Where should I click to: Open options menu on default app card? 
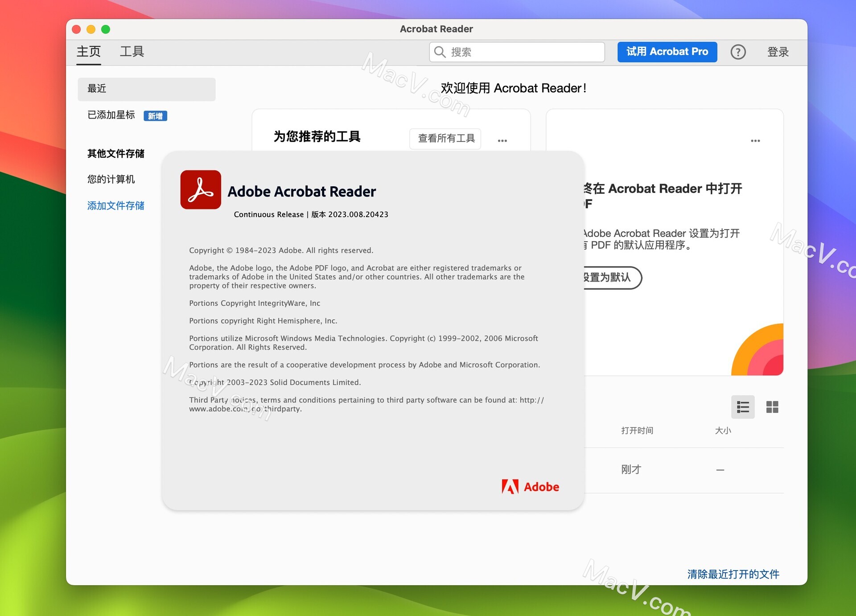[755, 140]
